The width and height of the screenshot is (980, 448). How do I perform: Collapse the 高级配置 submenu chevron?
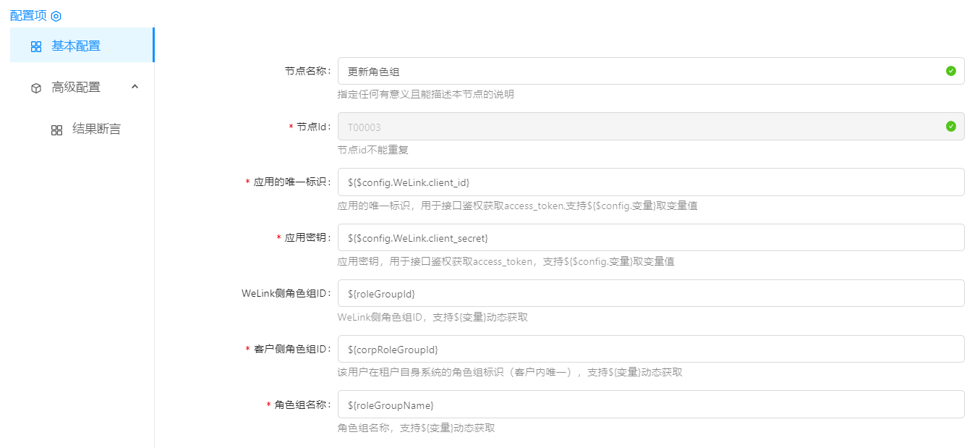pyautogui.click(x=135, y=87)
